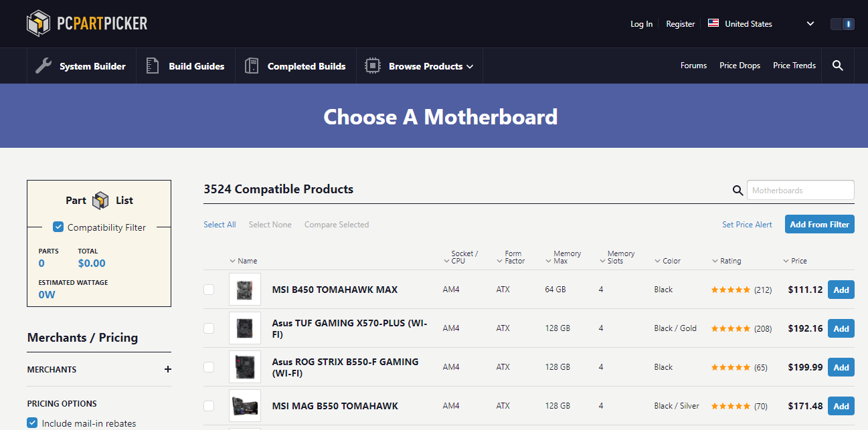This screenshot has height=430, width=868.
Task: Click Select None link
Action: click(x=270, y=225)
